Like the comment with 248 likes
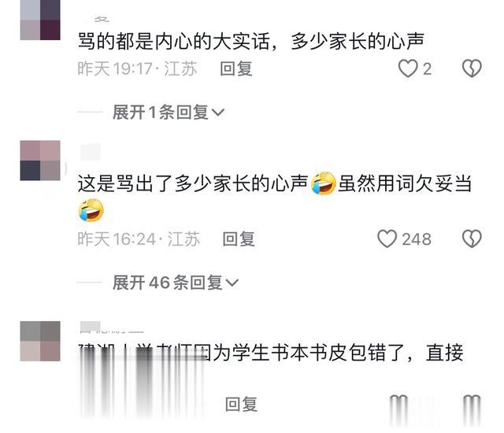The height and width of the screenshot is (433, 504). point(387,239)
